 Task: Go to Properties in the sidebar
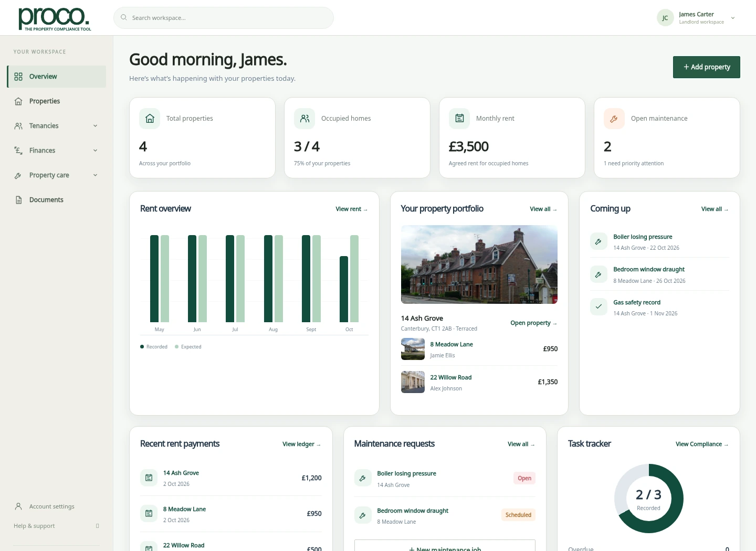coord(57,101)
